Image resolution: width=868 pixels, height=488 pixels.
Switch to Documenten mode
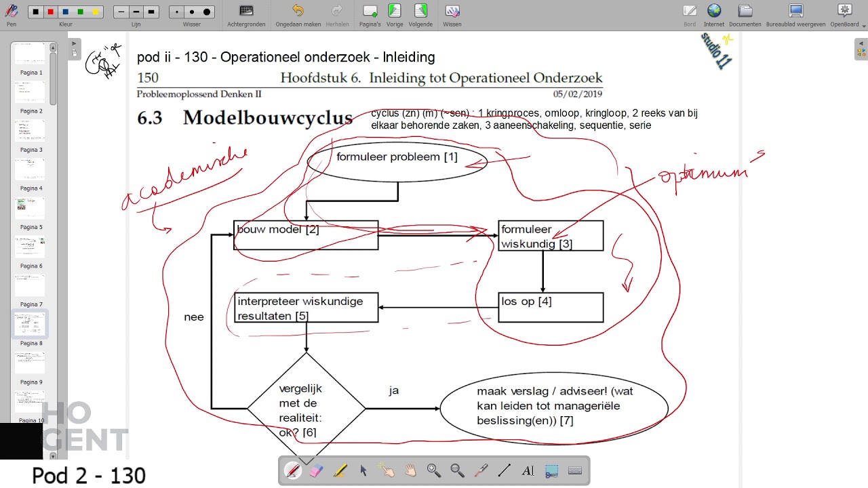pyautogui.click(x=745, y=15)
